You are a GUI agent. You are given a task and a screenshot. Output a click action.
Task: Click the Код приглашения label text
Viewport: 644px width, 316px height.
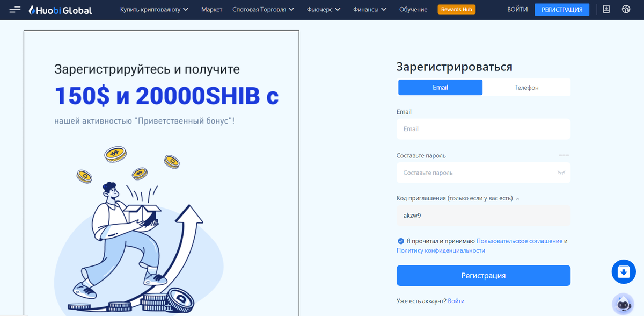click(455, 198)
